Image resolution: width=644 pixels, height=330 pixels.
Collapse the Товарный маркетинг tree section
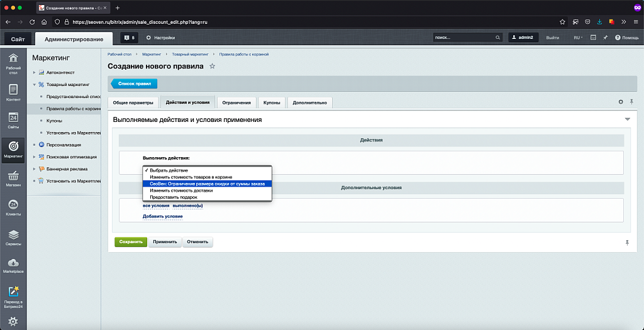point(33,84)
